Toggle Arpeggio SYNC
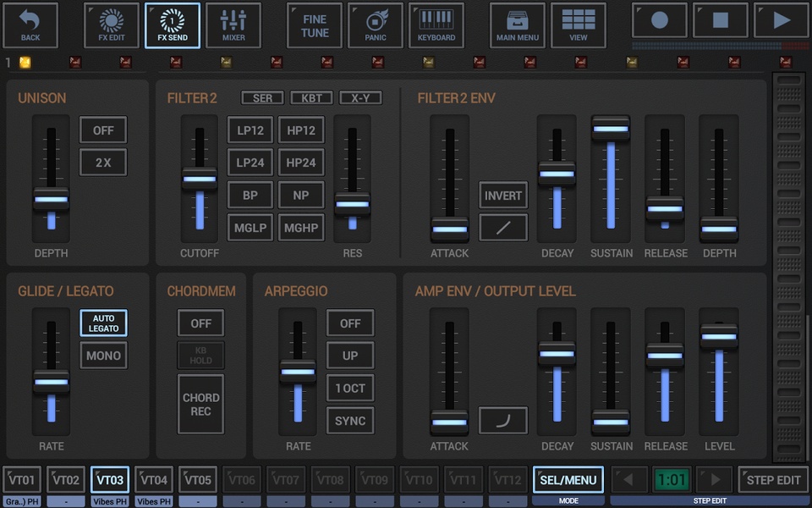This screenshot has width=812, height=508. (x=350, y=421)
